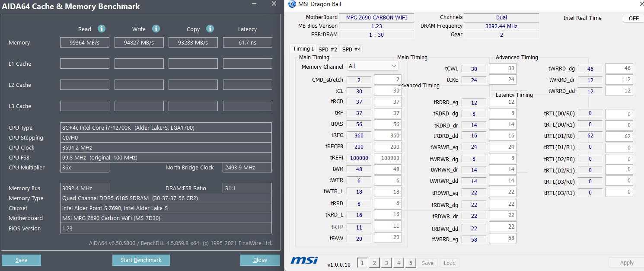Click the tWR editable input field
644x271 pixels.
click(x=388, y=169)
